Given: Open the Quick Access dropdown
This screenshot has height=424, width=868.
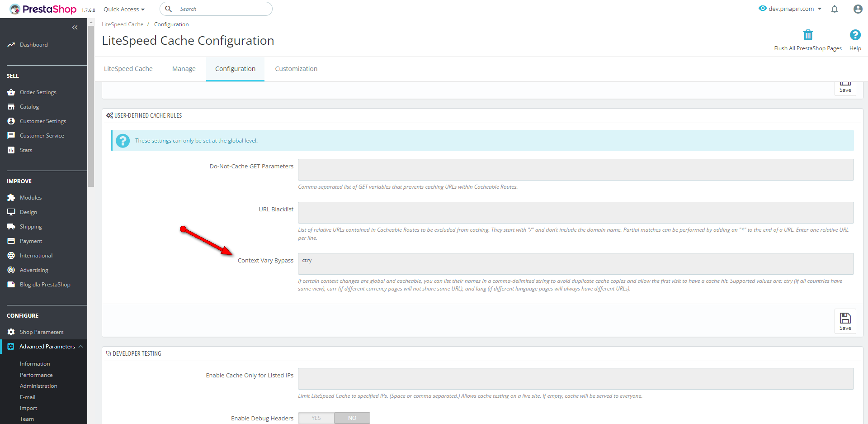Looking at the screenshot, I should tap(124, 9).
